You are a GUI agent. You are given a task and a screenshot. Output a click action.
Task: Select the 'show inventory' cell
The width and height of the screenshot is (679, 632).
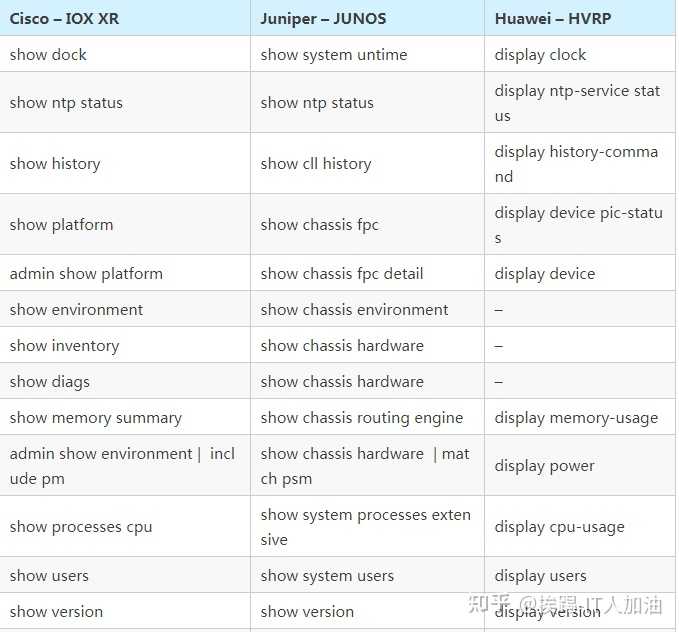coord(125,345)
